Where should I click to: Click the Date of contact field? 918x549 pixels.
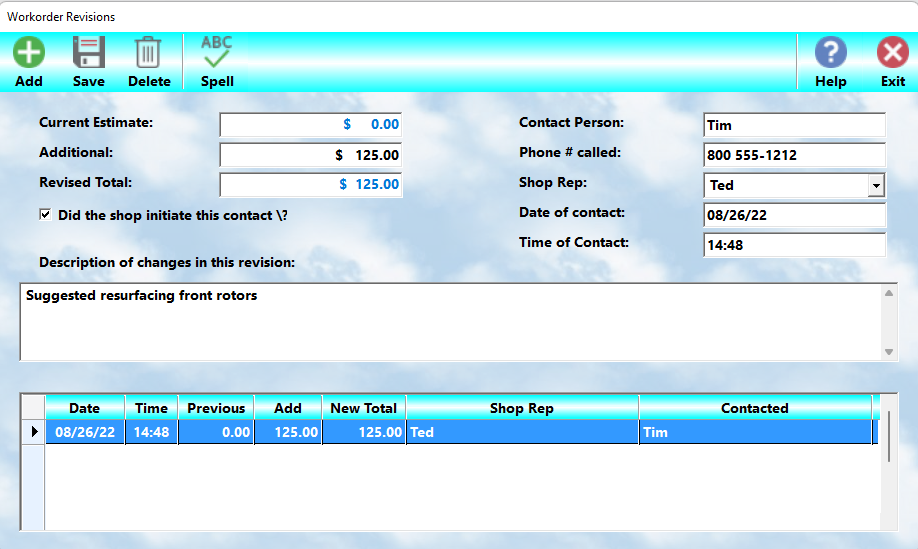(x=794, y=215)
